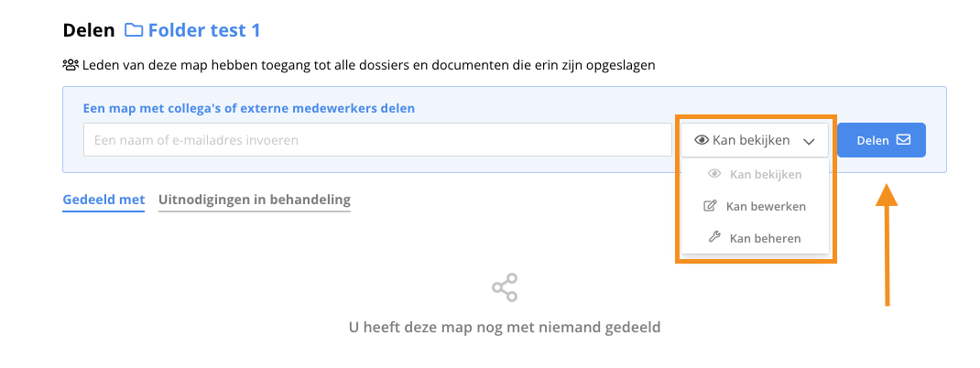Click the blue Delen share button

pyautogui.click(x=881, y=140)
